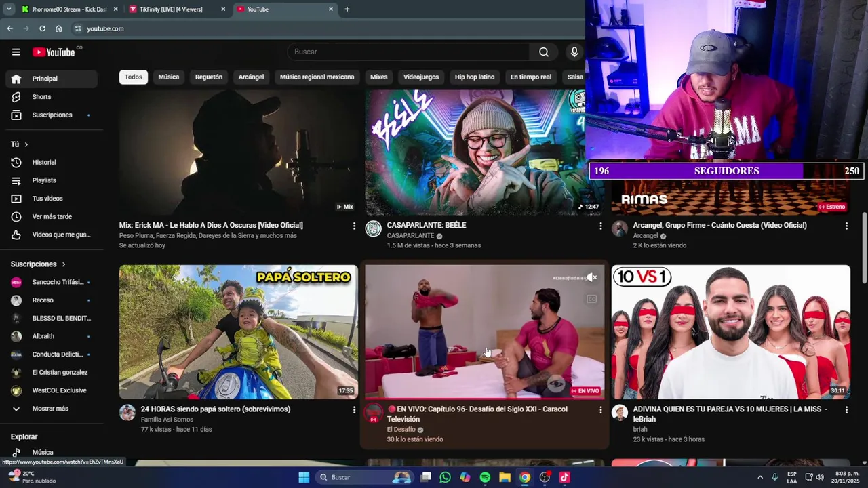The height and width of the screenshot is (488, 868).
Task: Open Playlists in the sidebar
Action: [x=52, y=180]
